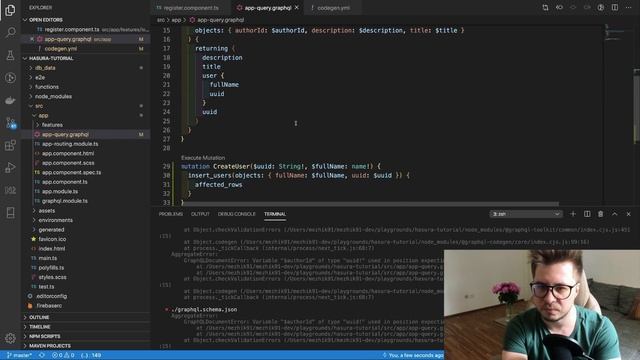Close the app-query.graphql editor tab

(297, 7)
